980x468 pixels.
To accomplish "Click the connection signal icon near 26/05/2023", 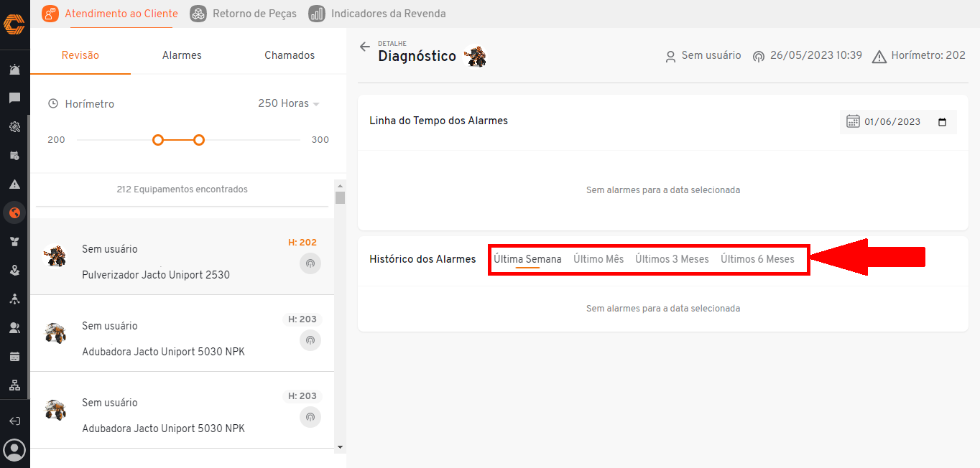I will 758,57.
